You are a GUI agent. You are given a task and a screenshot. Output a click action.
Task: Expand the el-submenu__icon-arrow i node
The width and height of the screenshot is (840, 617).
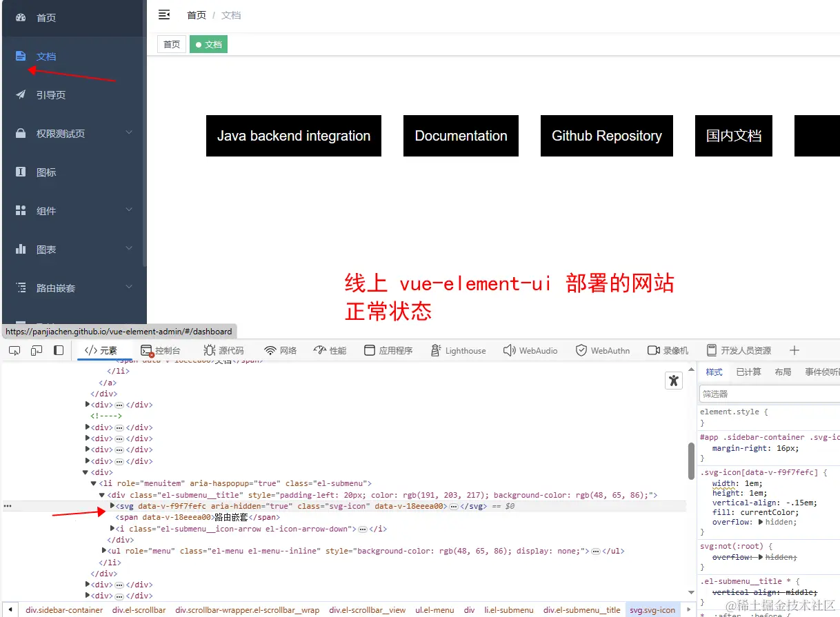[112, 529]
